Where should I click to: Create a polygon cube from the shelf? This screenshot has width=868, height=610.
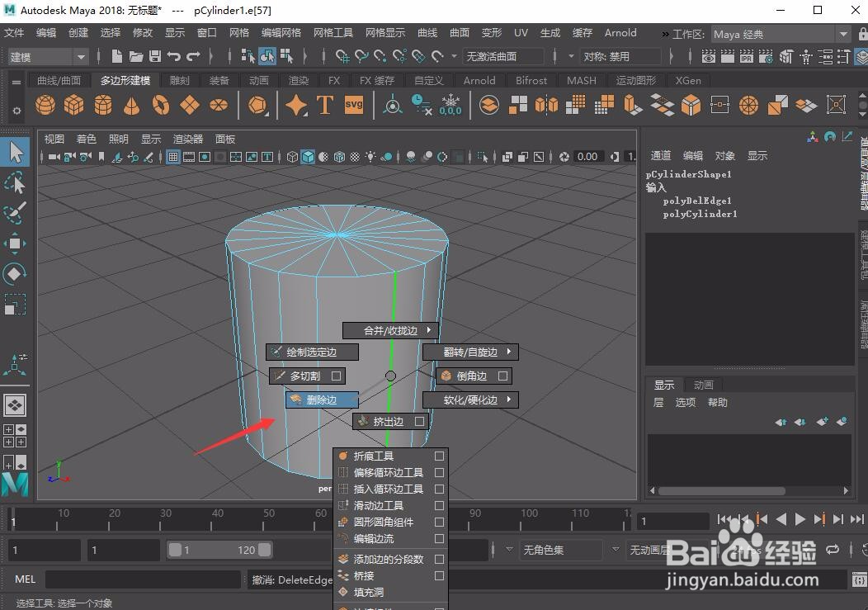coord(74,104)
